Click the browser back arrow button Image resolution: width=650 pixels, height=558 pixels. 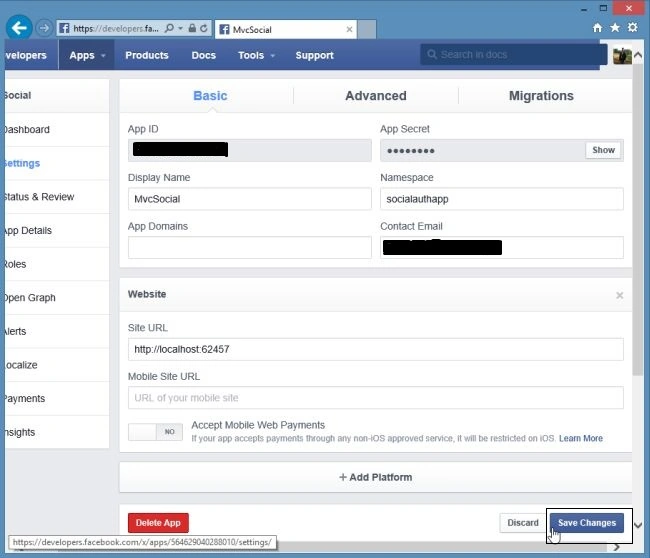(x=19, y=28)
